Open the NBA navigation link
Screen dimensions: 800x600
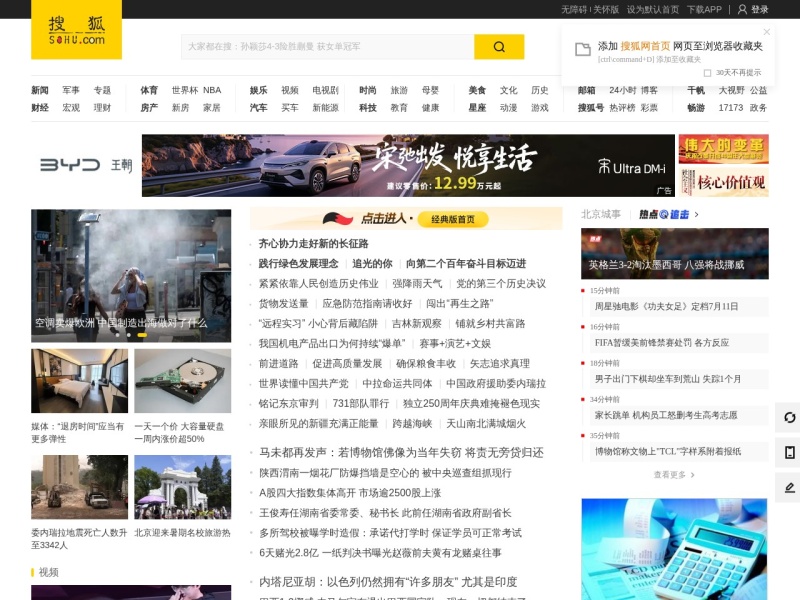(212, 90)
